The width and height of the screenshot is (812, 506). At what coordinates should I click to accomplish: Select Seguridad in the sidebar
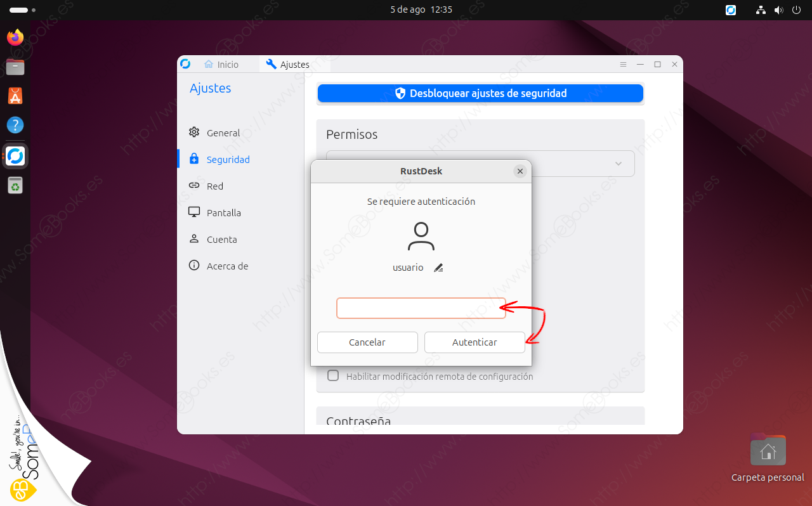point(219,159)
